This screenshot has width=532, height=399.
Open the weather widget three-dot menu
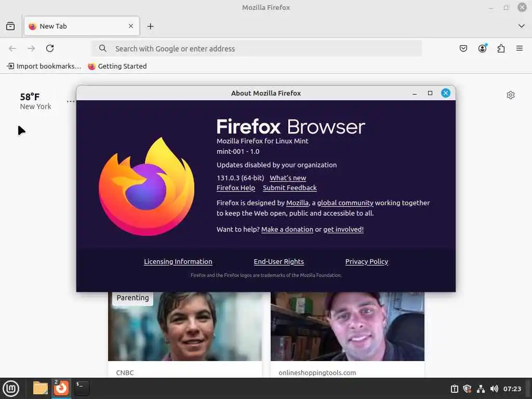pos(71,101)
